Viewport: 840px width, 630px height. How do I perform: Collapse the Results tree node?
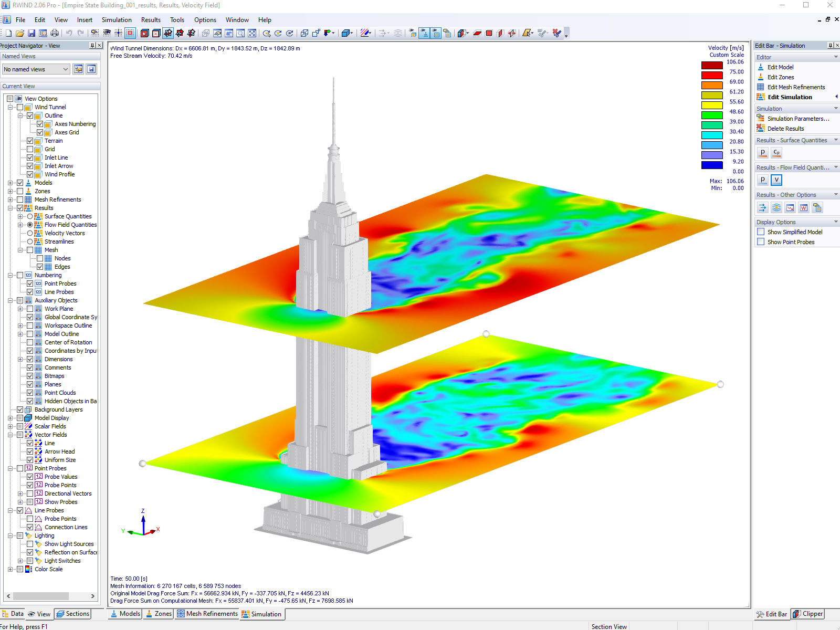click(x=10, y=208)
